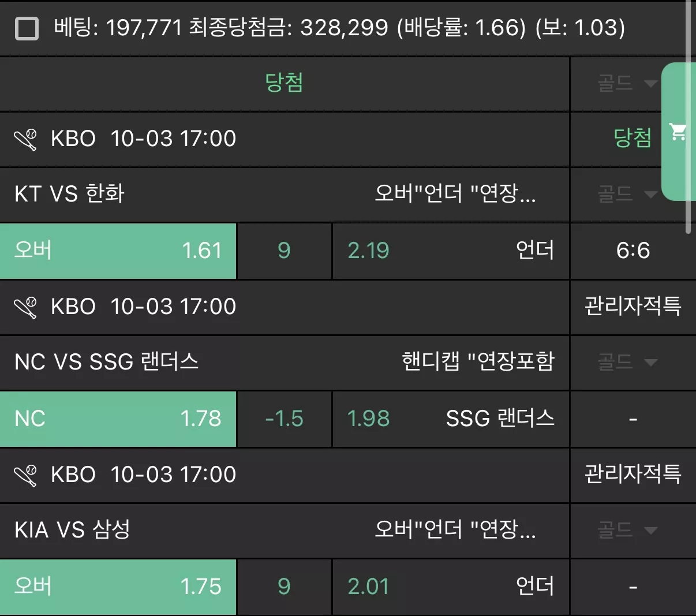Image resolution: width=696 pixels, height=616 pixels.
Task: Click baseball icon of NC VS SSG match
Action: pyautogui.click(x=25, y=307)
